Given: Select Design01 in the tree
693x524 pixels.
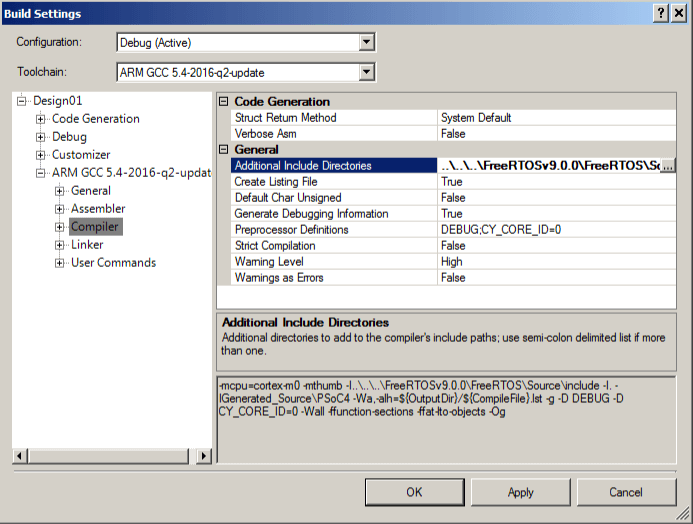Looking at the screenshot, I should [58, 101].
